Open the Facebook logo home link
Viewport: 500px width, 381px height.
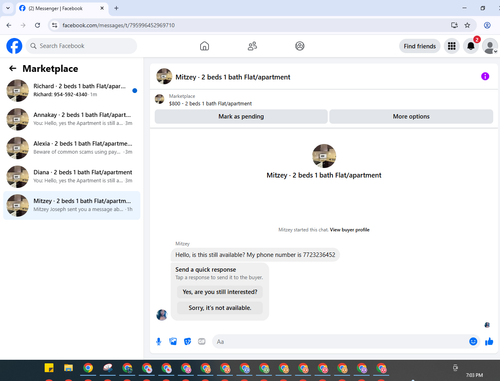click(x=14, y=46)
